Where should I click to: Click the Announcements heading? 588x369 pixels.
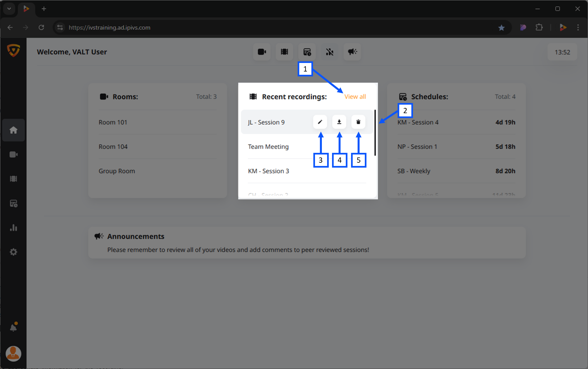click(136, 236)
